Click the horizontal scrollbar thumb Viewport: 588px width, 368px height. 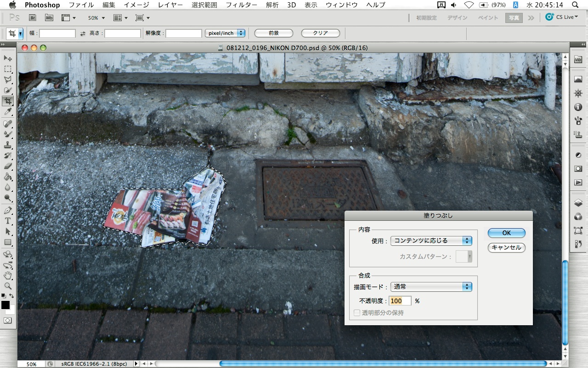coord(383,364)
